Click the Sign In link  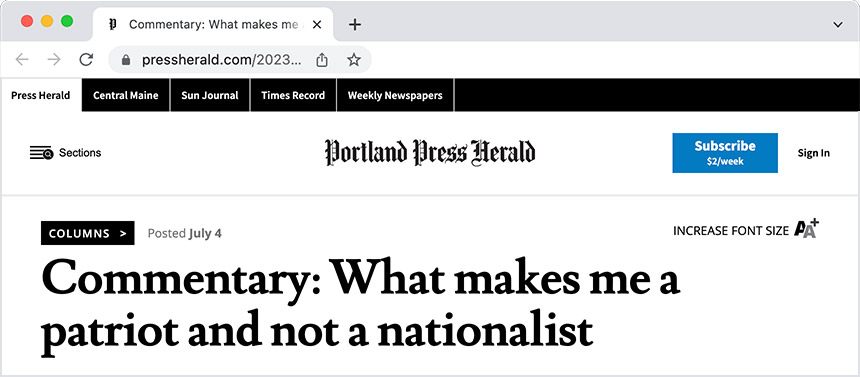click(813, 153)
